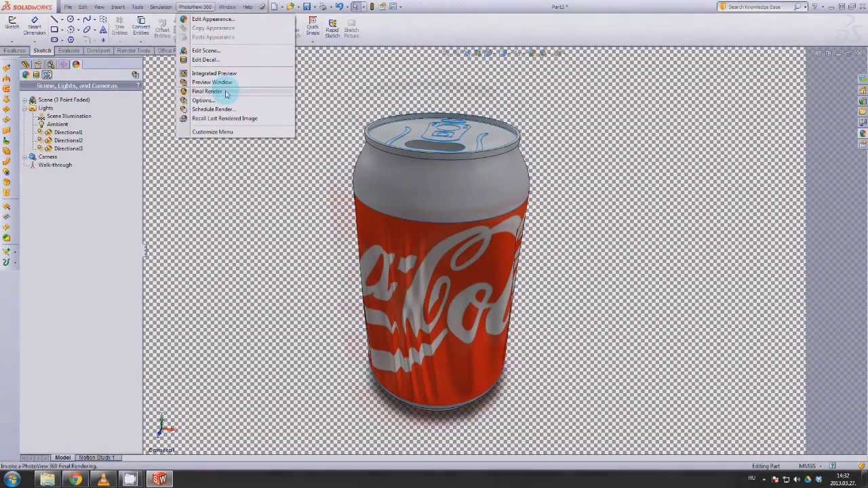Switch to the Evaluate tab
The image size is (868, 488).
click(x=68, y=51)
